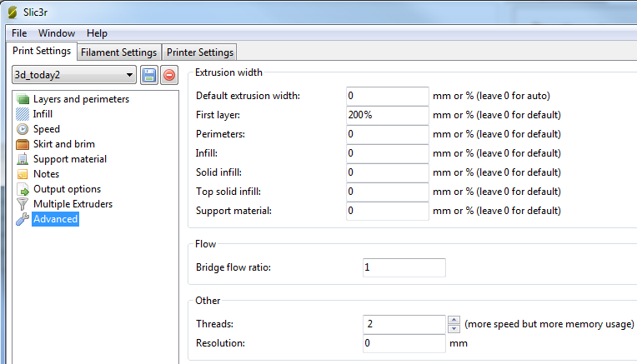Open the Infill settings page icon
637x364 pixels.
[x=23, y=114]
